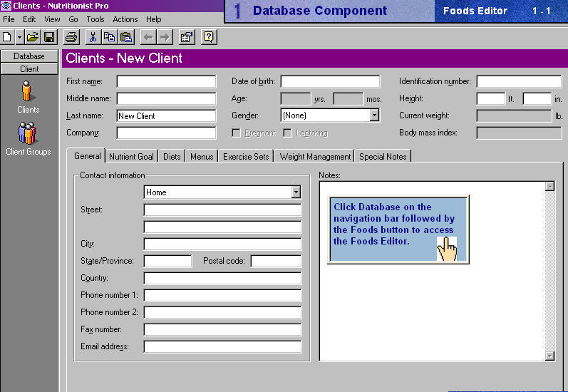568x392 pixels.
Task: Click the Client navigation bar button
Action: pyautogui.click(x=29, y=69)
